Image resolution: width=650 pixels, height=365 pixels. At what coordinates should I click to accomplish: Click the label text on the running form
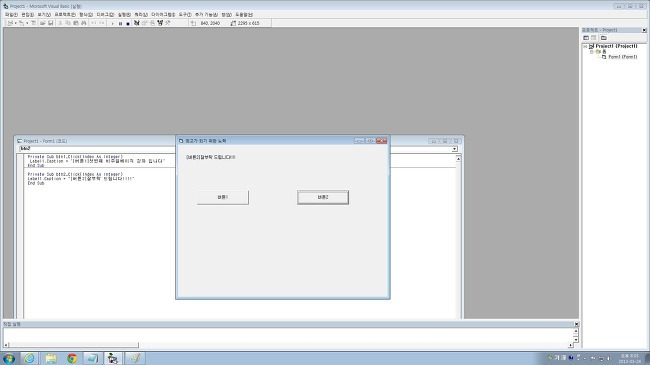[x=211, y=157]
